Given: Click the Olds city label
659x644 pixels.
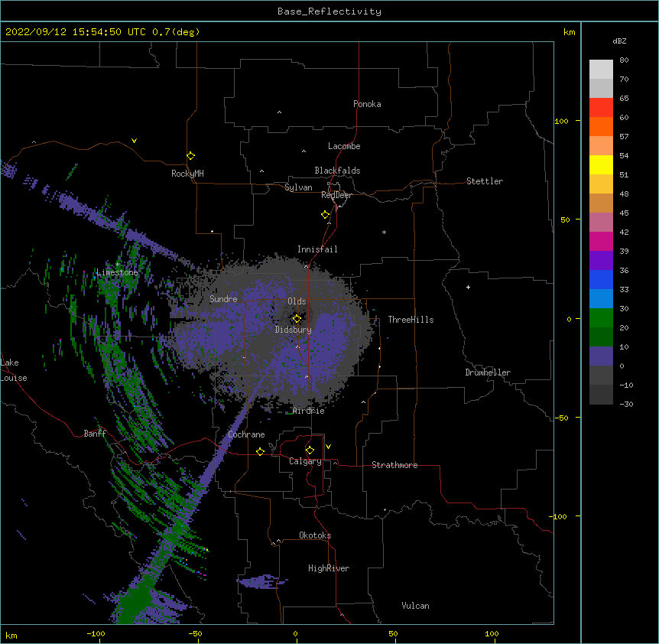Looking at the screenshot, I should 297,301.
